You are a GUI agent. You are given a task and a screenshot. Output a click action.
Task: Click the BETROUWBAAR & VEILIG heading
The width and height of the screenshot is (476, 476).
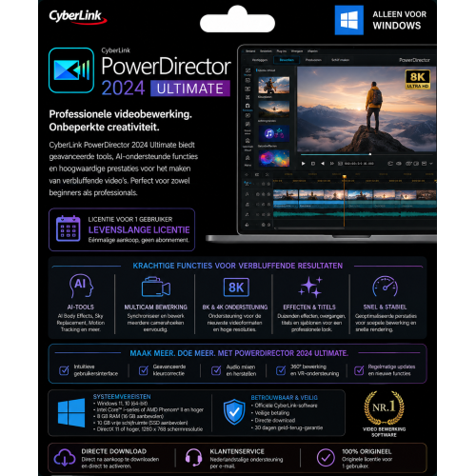285,397
